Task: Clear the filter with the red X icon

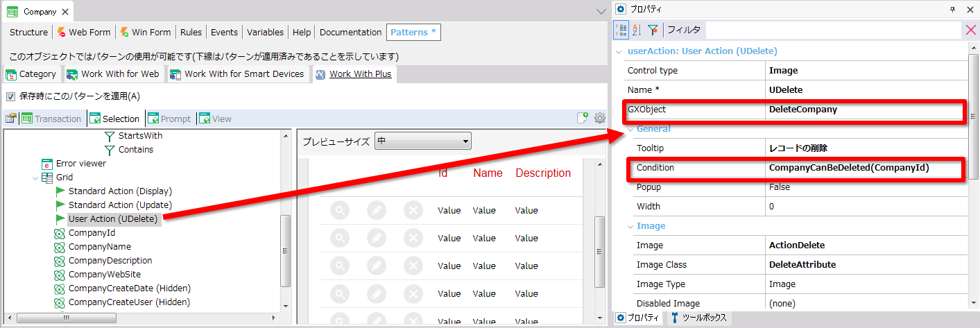Action: pos(971,30)
